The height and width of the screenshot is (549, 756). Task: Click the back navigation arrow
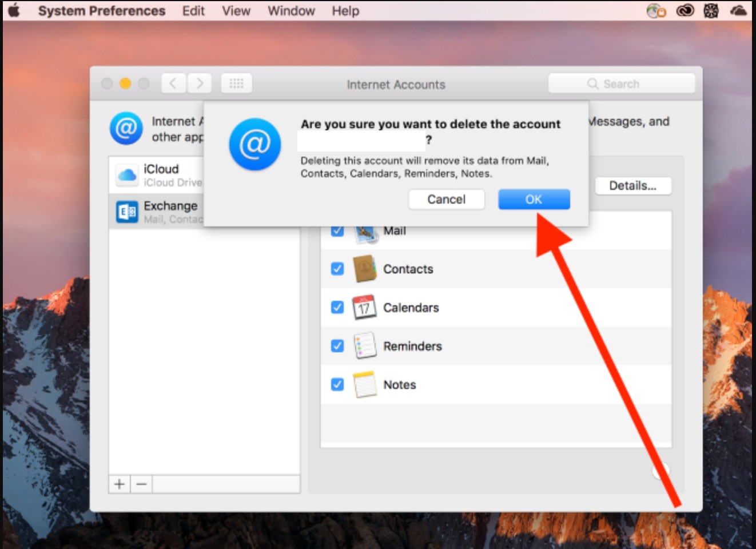coord(173,83)
